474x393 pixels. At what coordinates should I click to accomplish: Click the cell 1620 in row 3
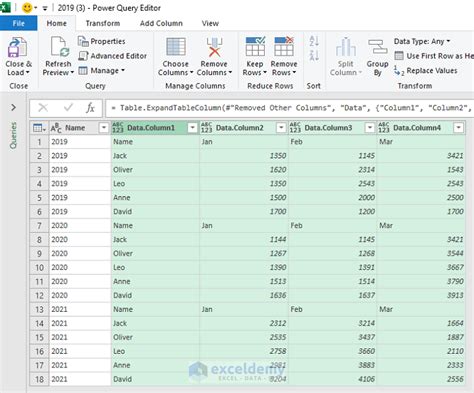point(244,170)
